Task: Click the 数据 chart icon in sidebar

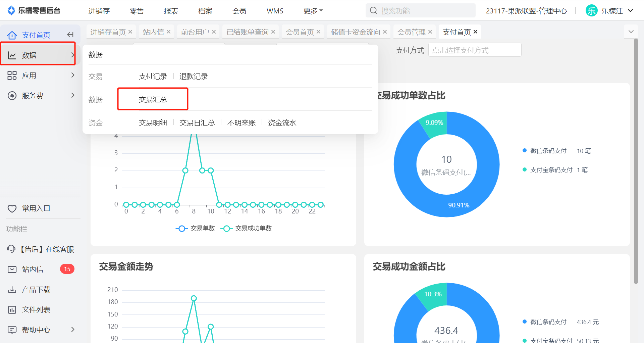Action: pos(12,55)
